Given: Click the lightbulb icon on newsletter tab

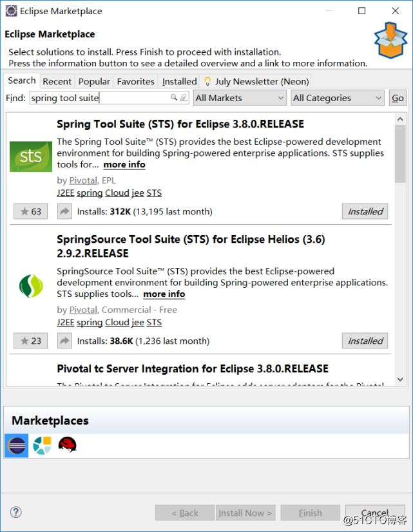Looking at the screenshot, I should pos(207,81).
